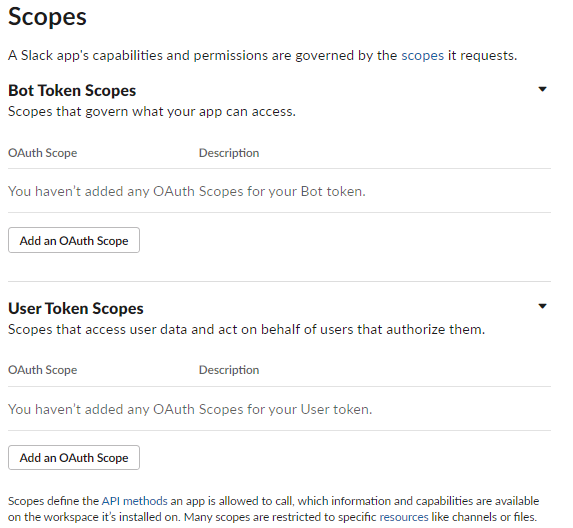Select the OAuth Scope column header under Bot Token Scopes
The image size is (573, 528).
(42, 153)
